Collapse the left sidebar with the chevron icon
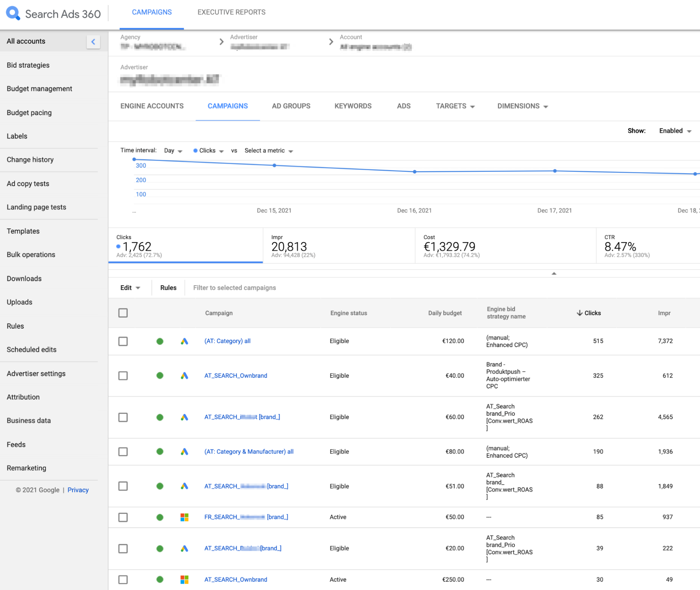700x590 pixels. pyautogui.click(x=93, y=41)
